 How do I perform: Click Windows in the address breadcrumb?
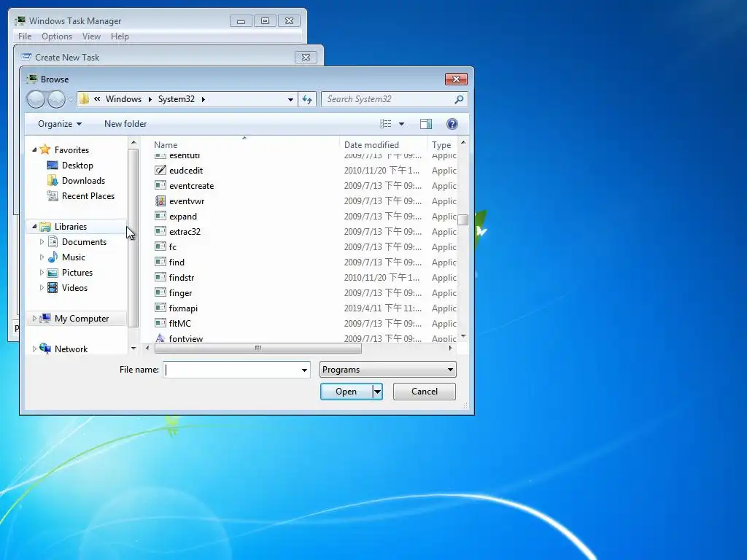pyautogui.click(x=123, y=99)
